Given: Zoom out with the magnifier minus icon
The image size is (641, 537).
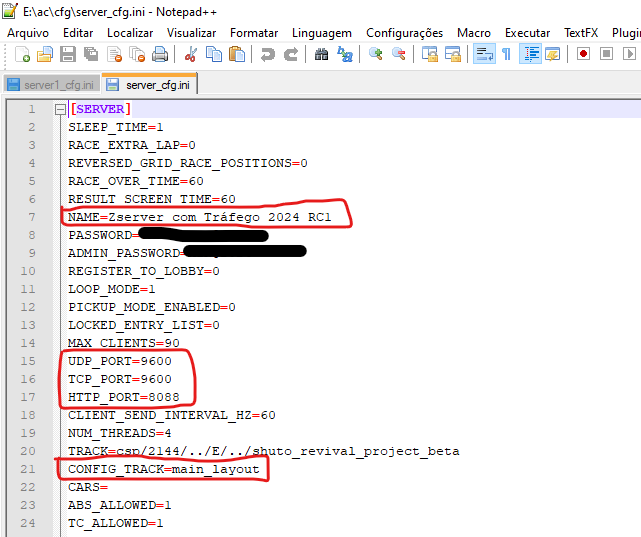Looking at the screenshot, I should [x=399, y=54].
